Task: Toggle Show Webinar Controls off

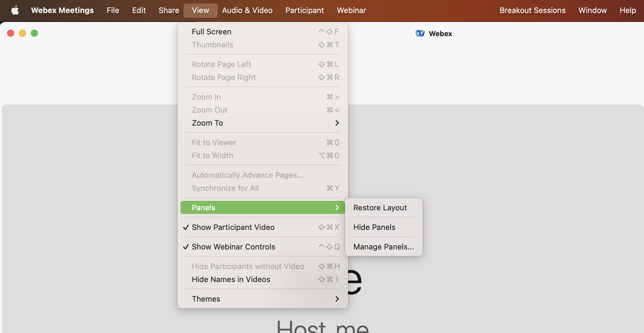Action: pyautogui.click(x=233, y=247)
